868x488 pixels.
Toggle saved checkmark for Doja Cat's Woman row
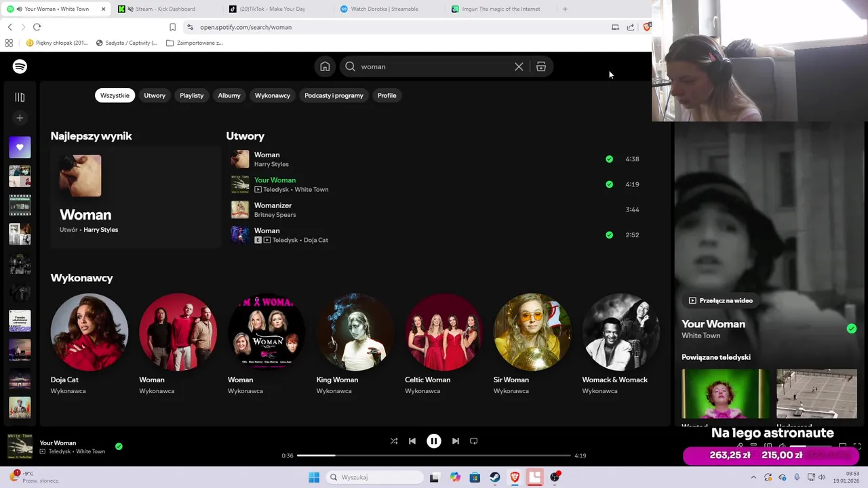tap(609, 235)
